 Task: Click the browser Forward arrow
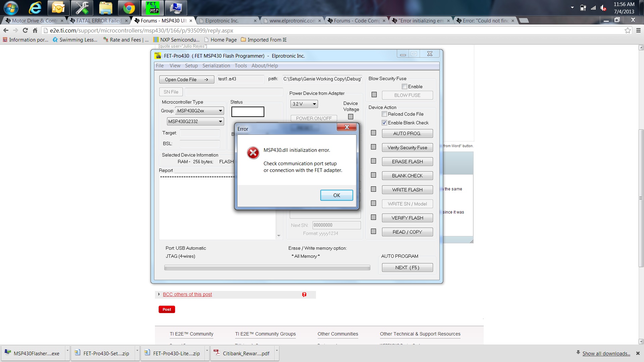pyautogui.click(x=15, y=31)
